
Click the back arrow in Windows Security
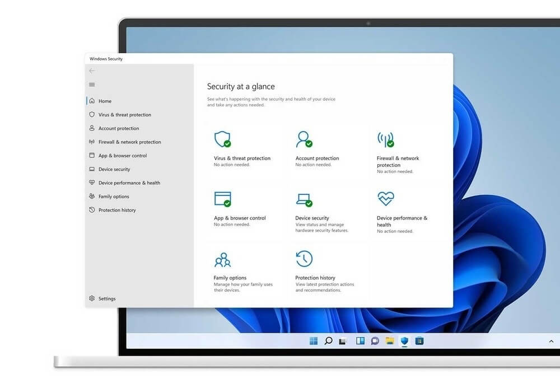click(x=92, y=71)
